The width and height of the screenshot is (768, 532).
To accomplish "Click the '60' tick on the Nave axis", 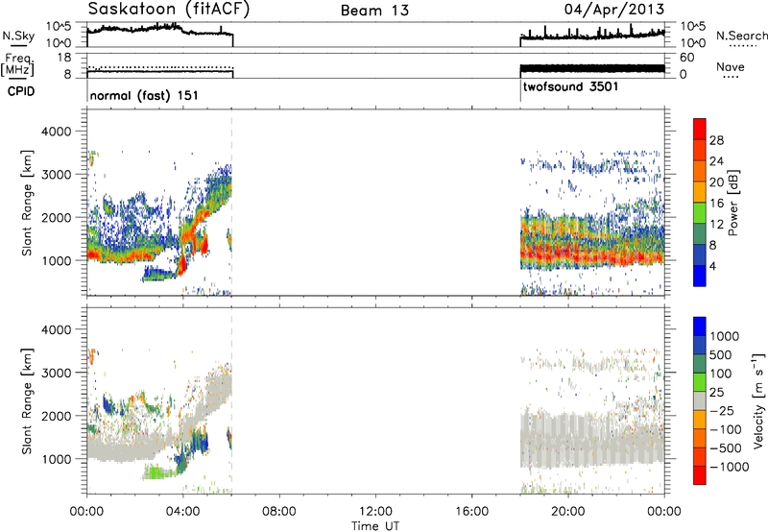I will coord(687,58).
